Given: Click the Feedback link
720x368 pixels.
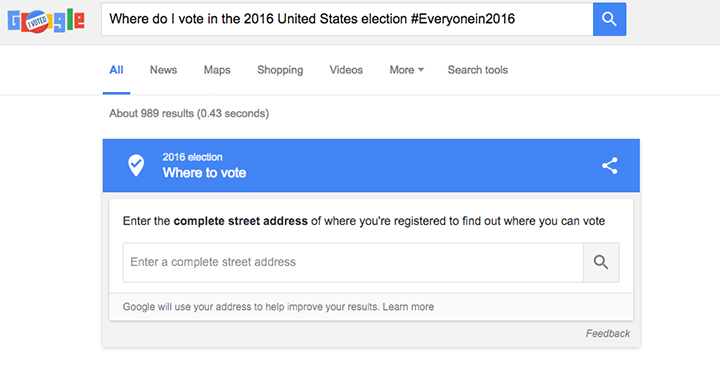Looking at the screenshot, I should [608, 334].
